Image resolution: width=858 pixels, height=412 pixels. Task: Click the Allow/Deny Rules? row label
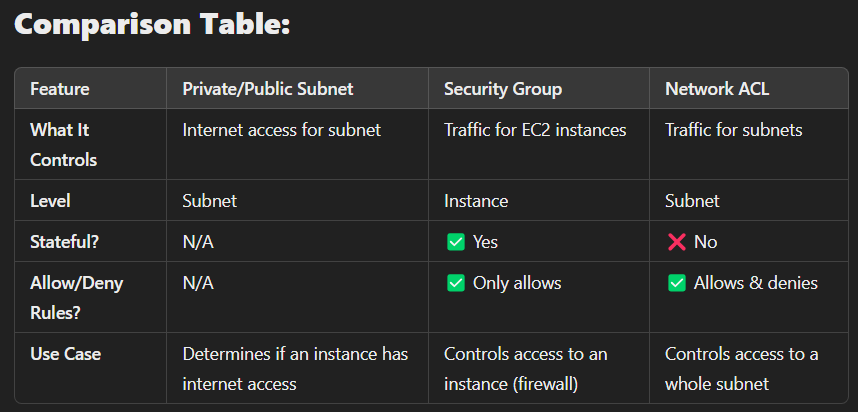click(76, 297)
